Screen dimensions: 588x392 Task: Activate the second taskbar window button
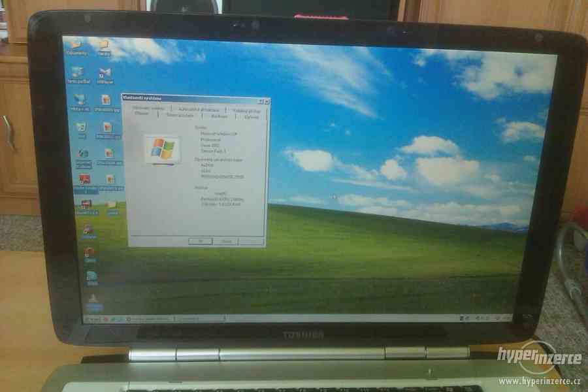click(199, 319)
